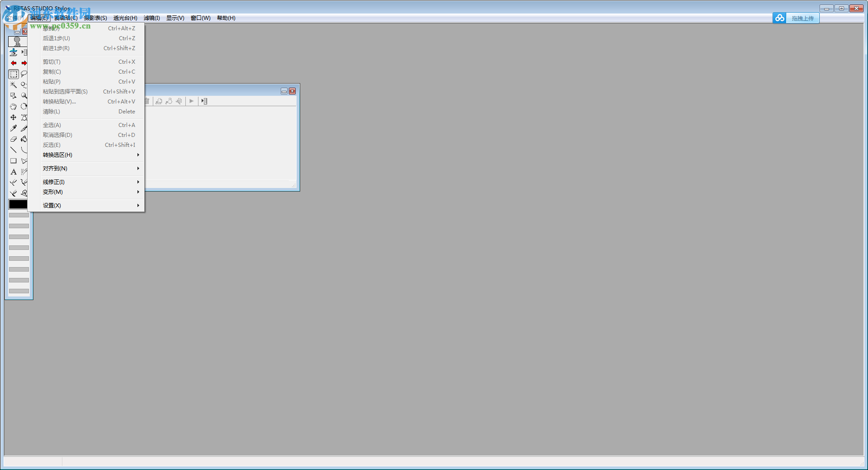868x470 pixels.
Task: Expand the 对齐到(N) submenu
Action: 86,169
